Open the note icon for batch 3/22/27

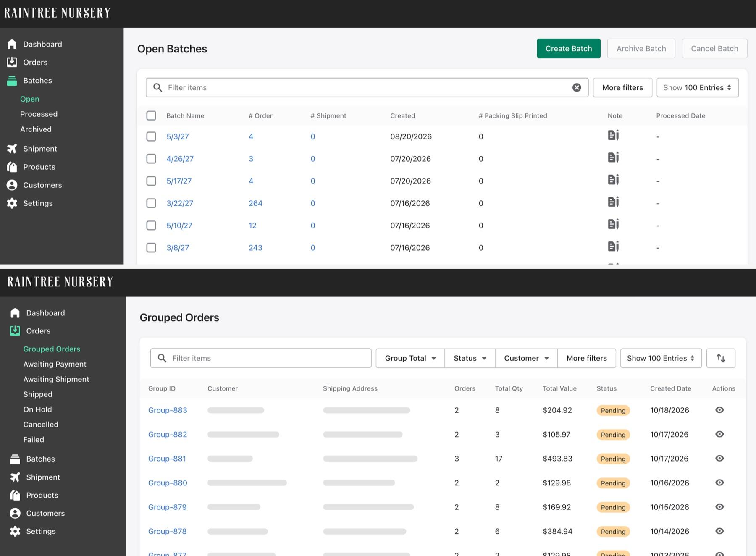tap(613, 202)
